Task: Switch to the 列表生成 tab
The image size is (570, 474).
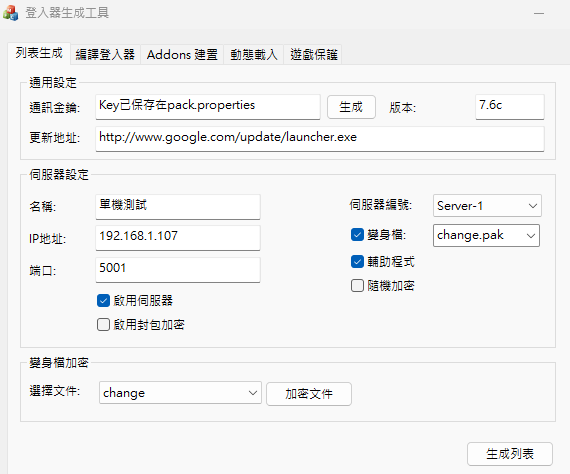Action: [x=39, y=53]
